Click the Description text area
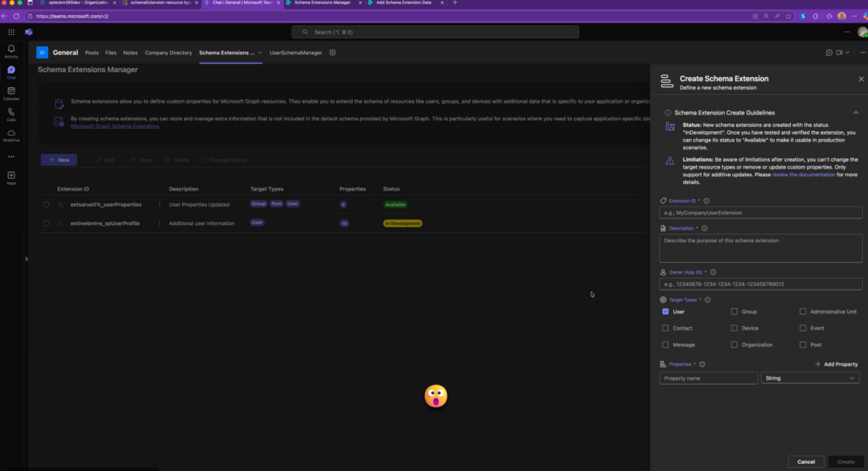Screen dimensions: 868x471 point(760,248)
